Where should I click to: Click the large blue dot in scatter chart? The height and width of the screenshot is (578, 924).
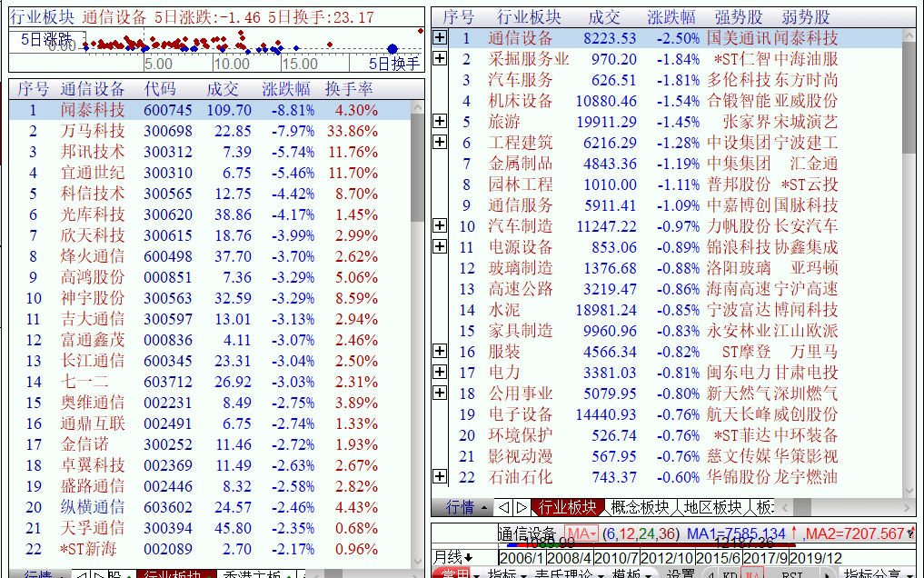[392, 49]
